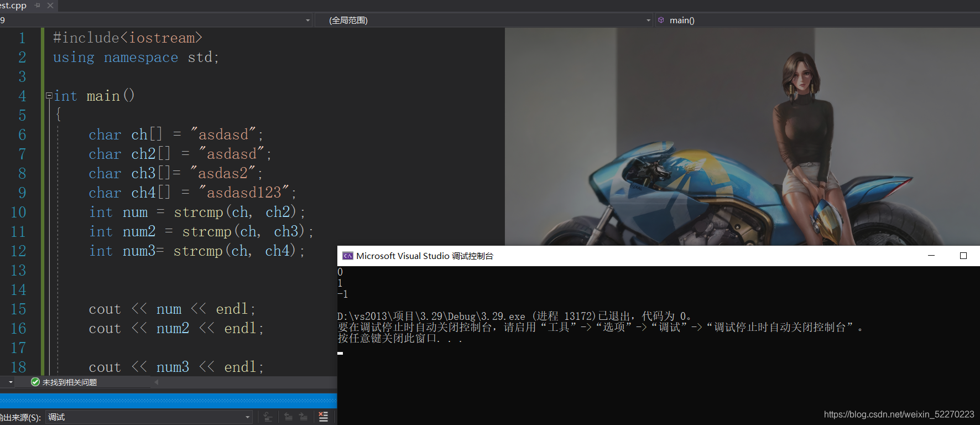This screenshot has width=980, height=425.
Task: Click the "asdasd123" string literal
Action: coord(244,193)
